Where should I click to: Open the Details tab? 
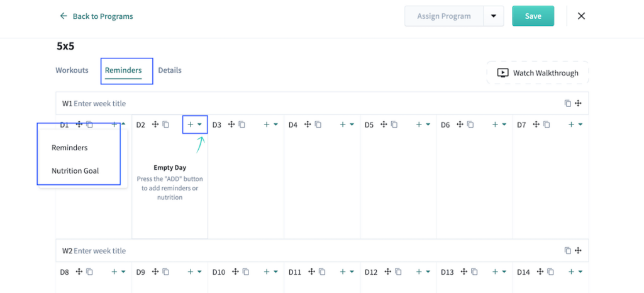(x=170, y=70)
